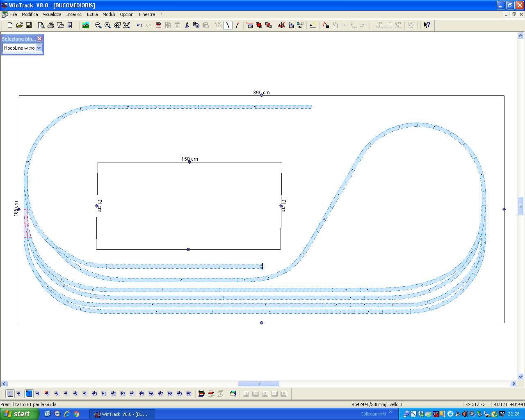
Task: Close the Selezione binari panel
Action: point(40,39)
